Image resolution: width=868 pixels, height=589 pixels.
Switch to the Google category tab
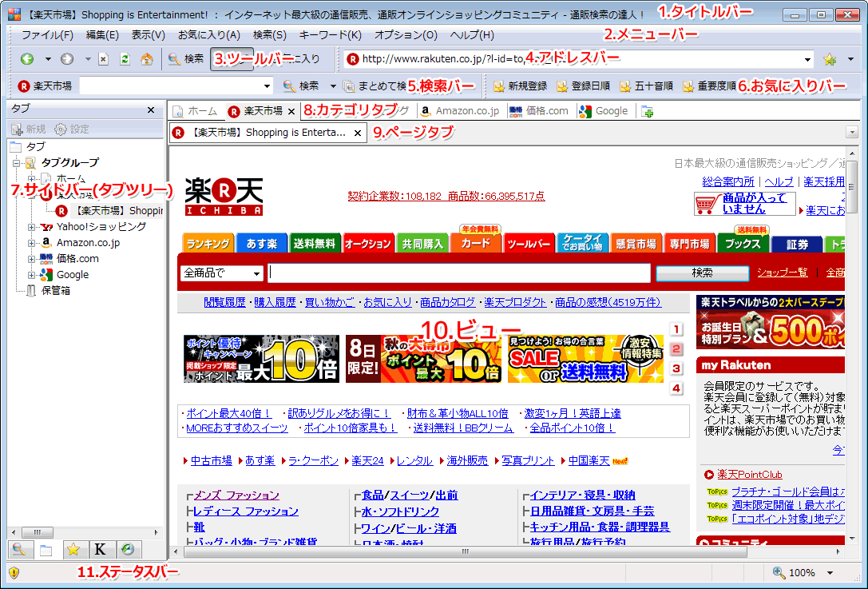[604, 111]
